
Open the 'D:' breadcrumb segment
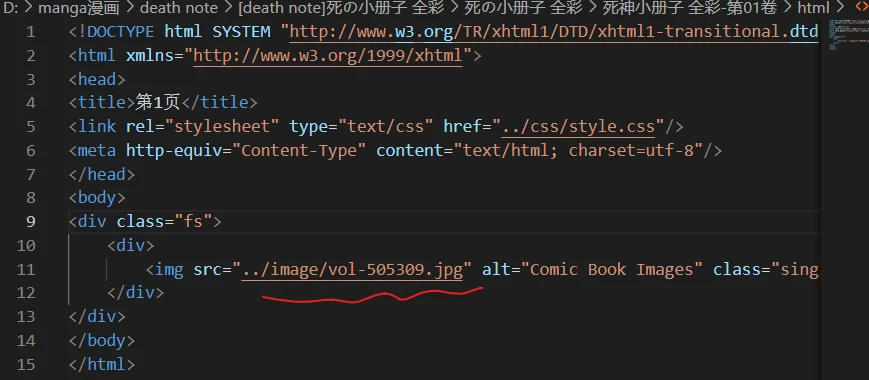(x=11, y=8)
